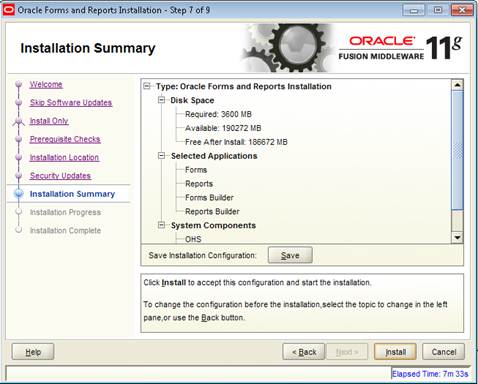Collapse the Type: Oracle Forms and Reports Installation node
The height and width of the screenshot is (384, 478).
tap(147, 86)
